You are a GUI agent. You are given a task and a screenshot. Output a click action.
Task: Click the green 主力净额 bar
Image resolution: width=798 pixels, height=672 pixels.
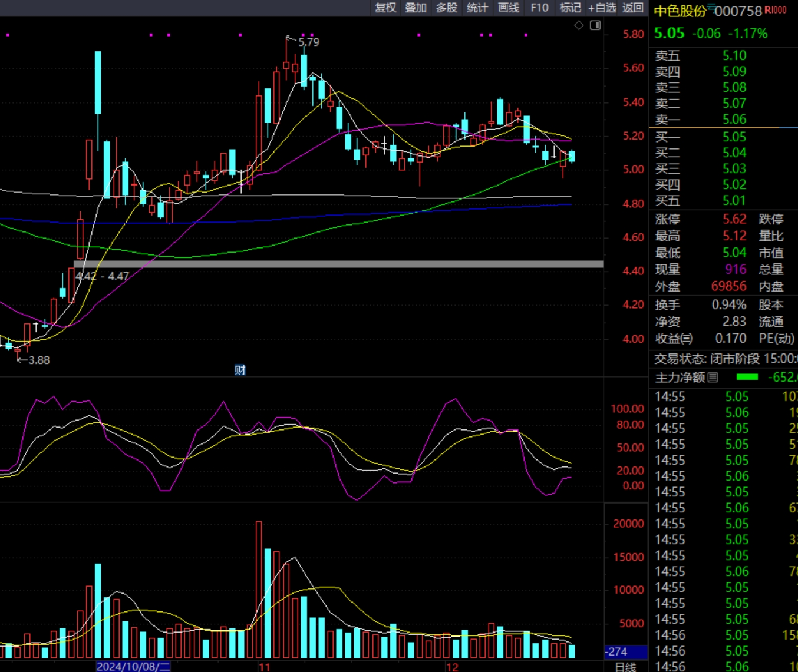747,377
